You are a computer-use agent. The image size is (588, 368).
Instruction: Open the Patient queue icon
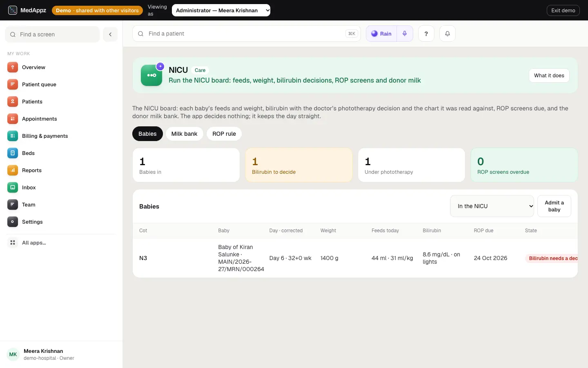coord(13,85)
